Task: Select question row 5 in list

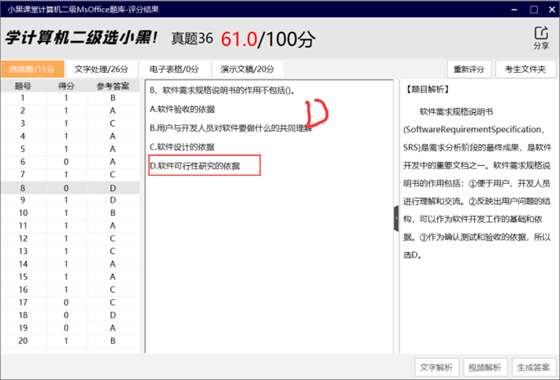Action: [70, 149]
